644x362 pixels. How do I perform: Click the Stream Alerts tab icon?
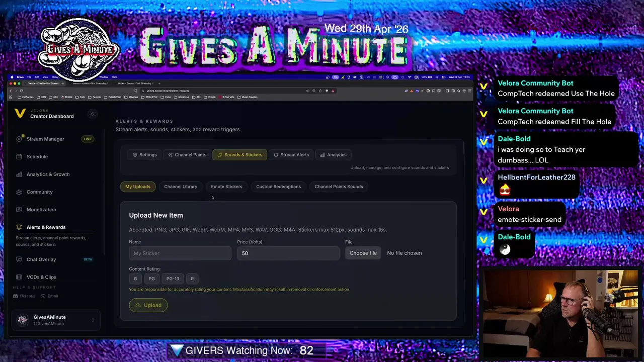276,155
